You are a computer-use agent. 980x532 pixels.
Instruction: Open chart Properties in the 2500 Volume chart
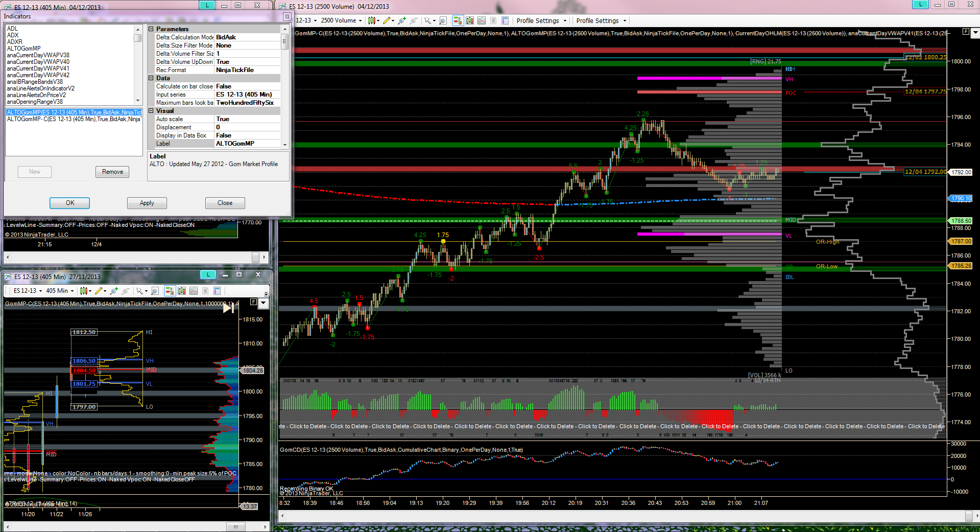click(505, 20)
